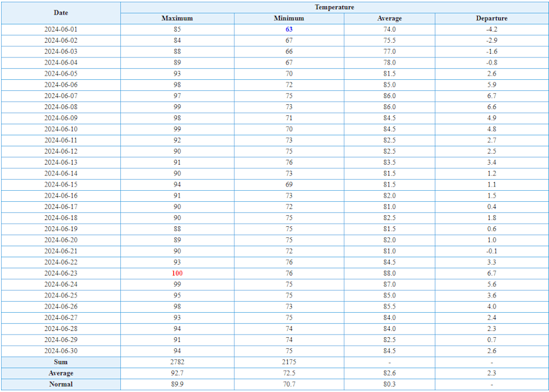The width and height of the screenshot is (549, 392).
Task: Select the date cell 2024-06-22
Action: pos(61,263)
